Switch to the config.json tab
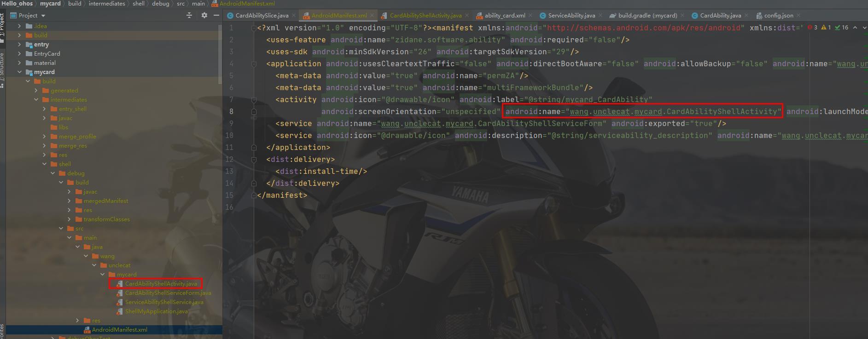 click(778, 15)
